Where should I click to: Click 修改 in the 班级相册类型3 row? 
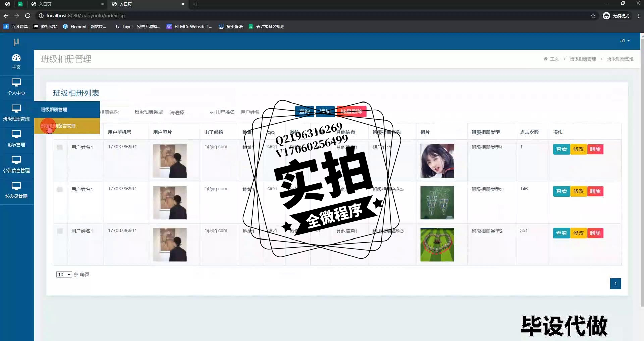tap(578, 191)
